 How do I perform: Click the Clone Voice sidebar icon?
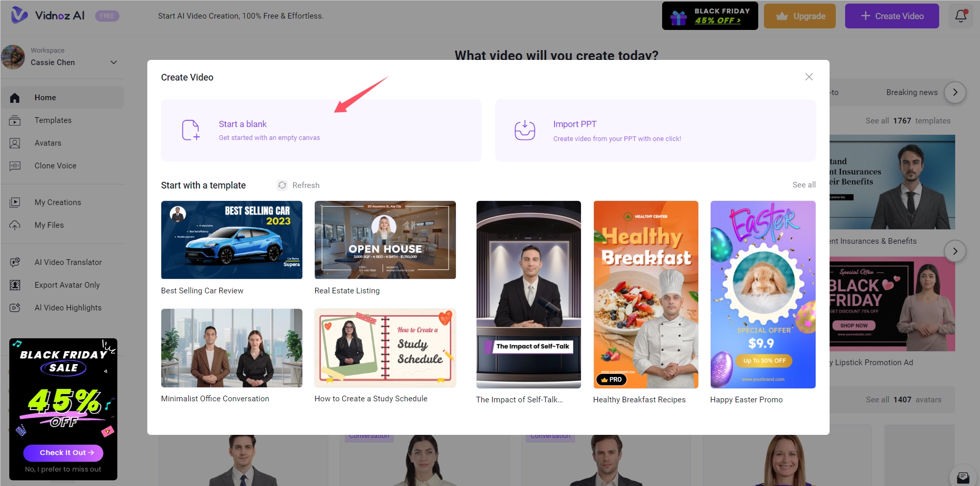pyautogui.click(x=15, y=166)
